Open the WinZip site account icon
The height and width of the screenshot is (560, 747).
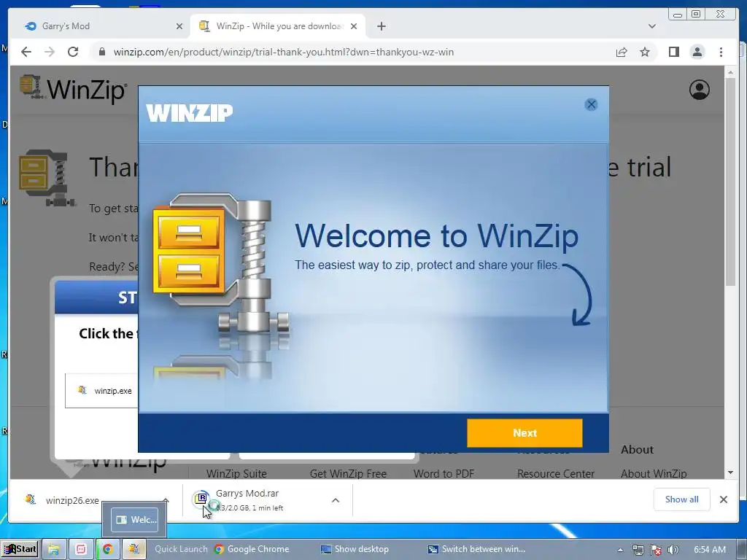coord(700,90)
